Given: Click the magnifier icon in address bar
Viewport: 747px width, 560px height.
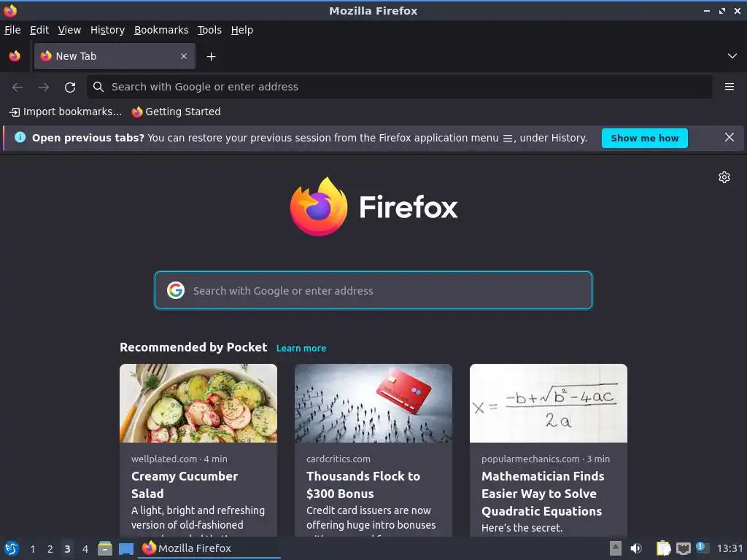Looking at the screenshot, I should click(x=98, y=87).
